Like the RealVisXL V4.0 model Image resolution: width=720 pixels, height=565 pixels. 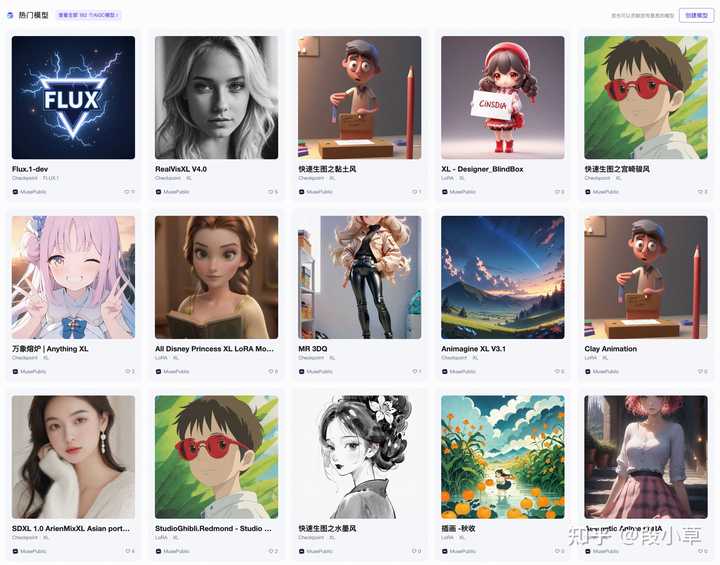coord(270,192)
